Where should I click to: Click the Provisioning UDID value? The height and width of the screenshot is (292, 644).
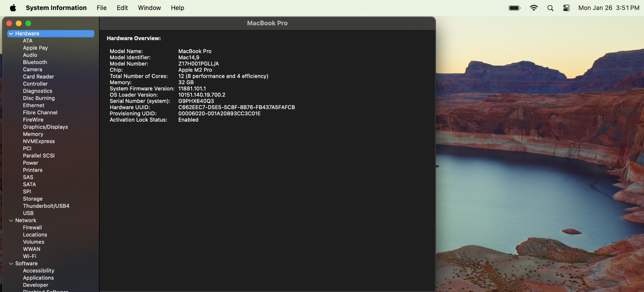click(219, 114)
